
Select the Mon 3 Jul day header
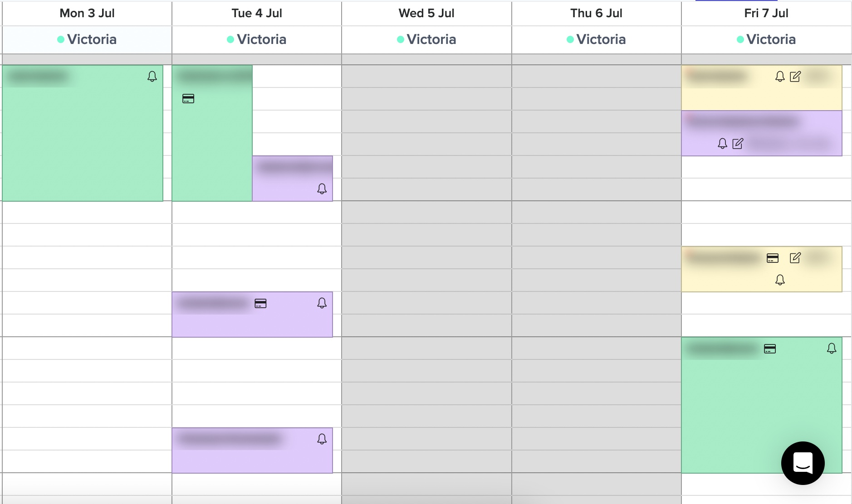pos(87,13)
